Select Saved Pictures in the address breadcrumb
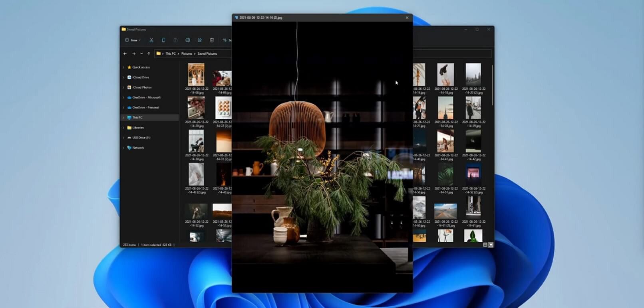This screenshot has width=644, height=308. click(x=207, y=53)
